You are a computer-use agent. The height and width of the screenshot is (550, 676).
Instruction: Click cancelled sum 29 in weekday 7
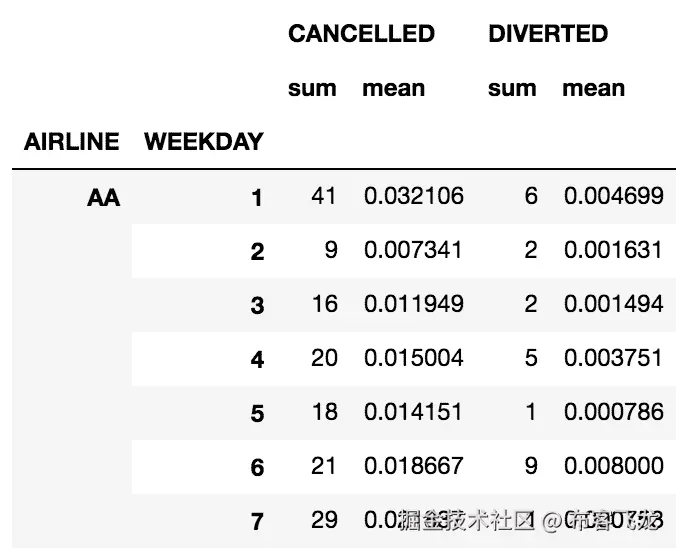click(324, 519)
